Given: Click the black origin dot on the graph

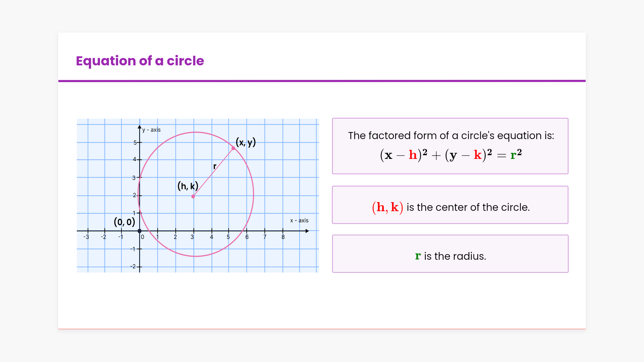Looking at the screenshot, I should click(140, 231).
